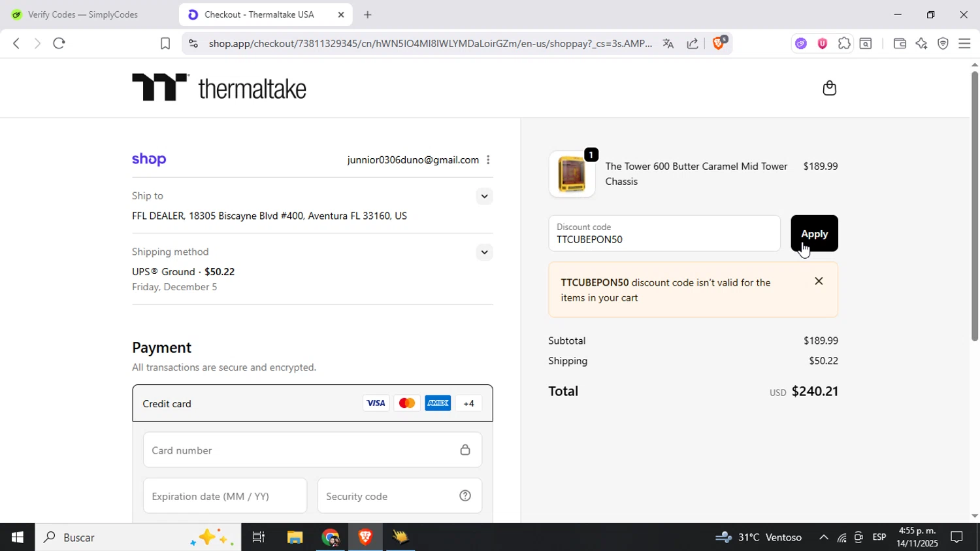Click the American Express logo

click(438, 403)
